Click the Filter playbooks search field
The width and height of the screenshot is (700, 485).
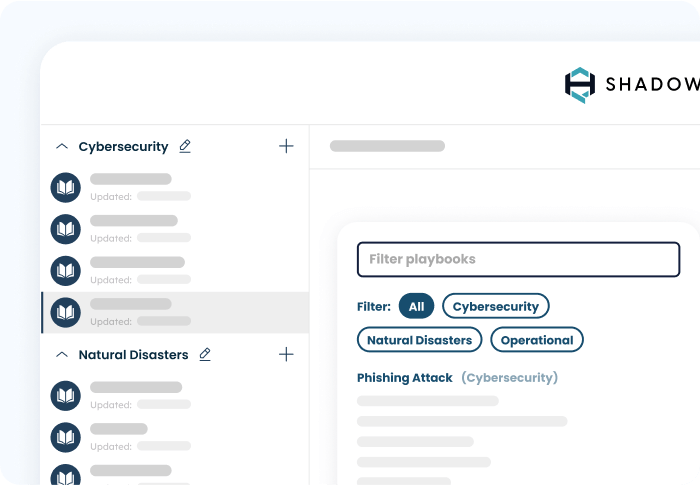pos(518,259)
